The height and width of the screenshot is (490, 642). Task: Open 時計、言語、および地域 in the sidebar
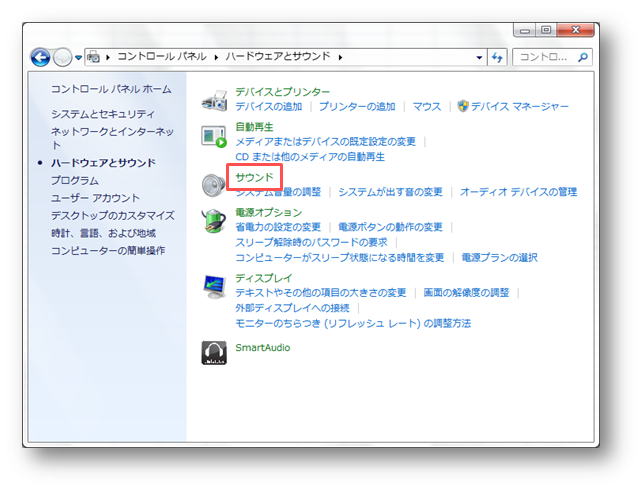point(103,233)
